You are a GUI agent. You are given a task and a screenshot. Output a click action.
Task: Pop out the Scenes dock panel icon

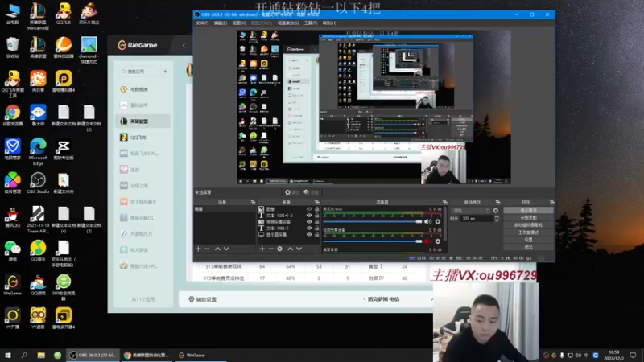253,202
